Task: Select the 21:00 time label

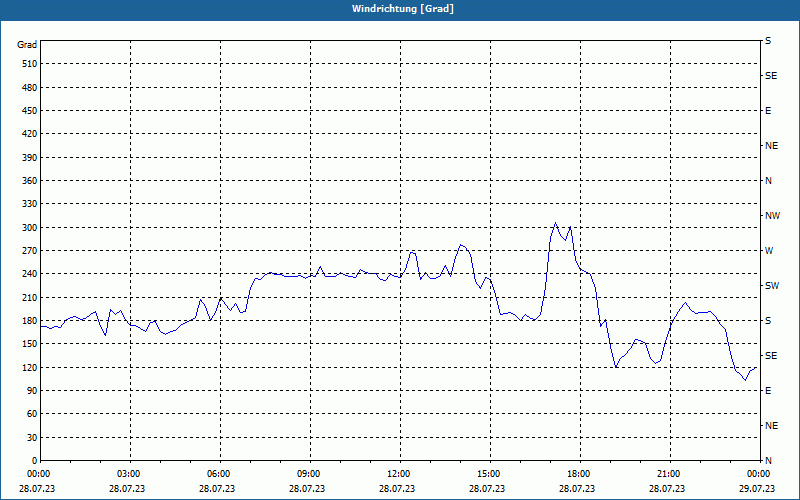Action: pos(669,474)
